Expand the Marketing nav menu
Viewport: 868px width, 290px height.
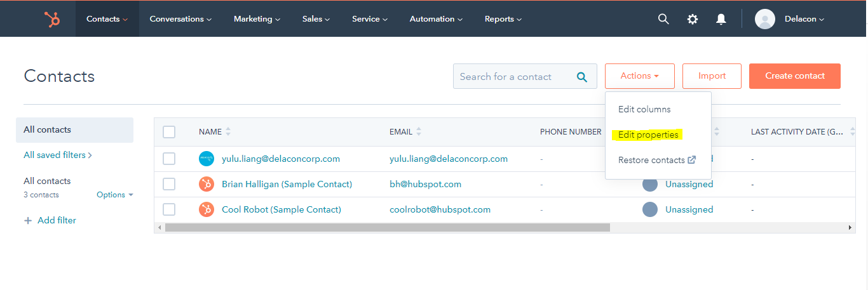pyautogui.click(x=257, y=19)
